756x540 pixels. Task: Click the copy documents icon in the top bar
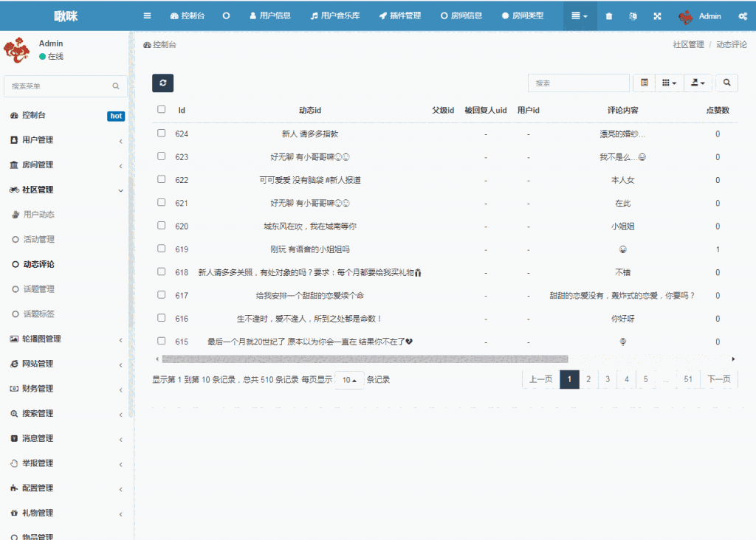632,15
